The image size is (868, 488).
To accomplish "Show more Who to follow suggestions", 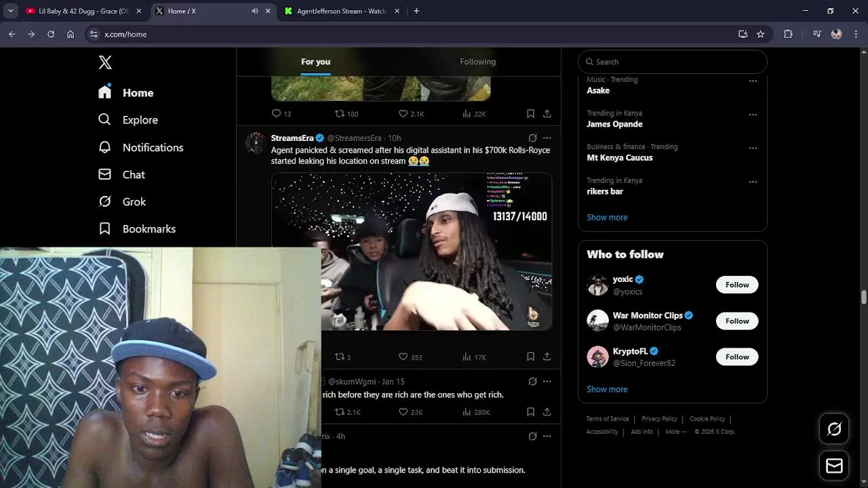I will coord(607,389).
